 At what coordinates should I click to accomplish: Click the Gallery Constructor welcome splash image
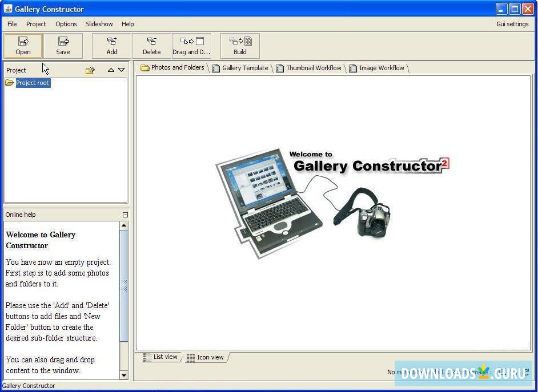pos(332,203)
